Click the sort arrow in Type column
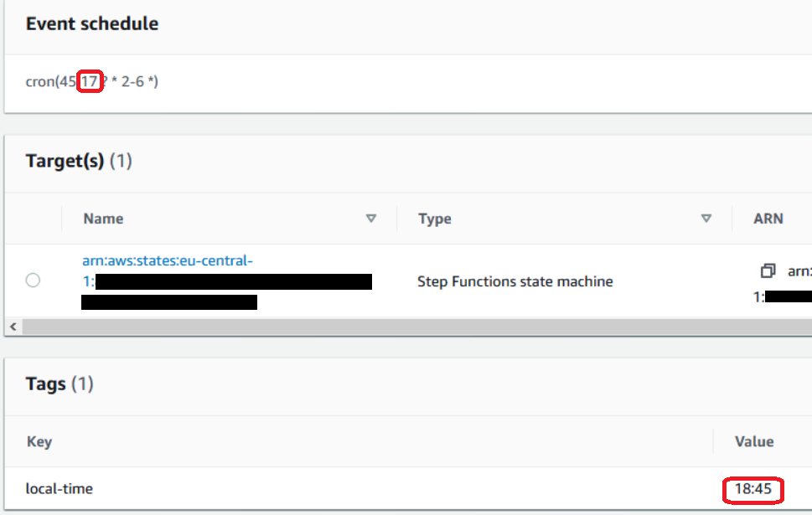The image size is (812, 515). point(706,219)
